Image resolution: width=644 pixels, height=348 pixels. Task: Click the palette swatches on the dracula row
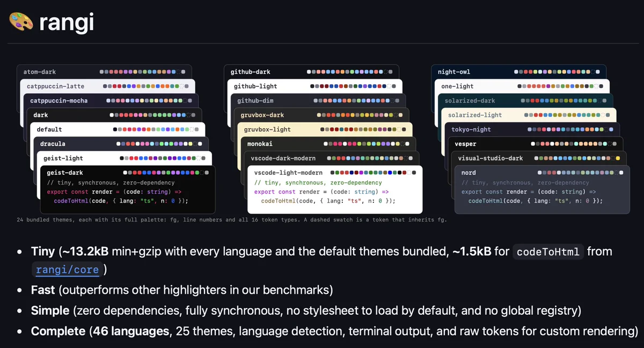tap(159, 144)
